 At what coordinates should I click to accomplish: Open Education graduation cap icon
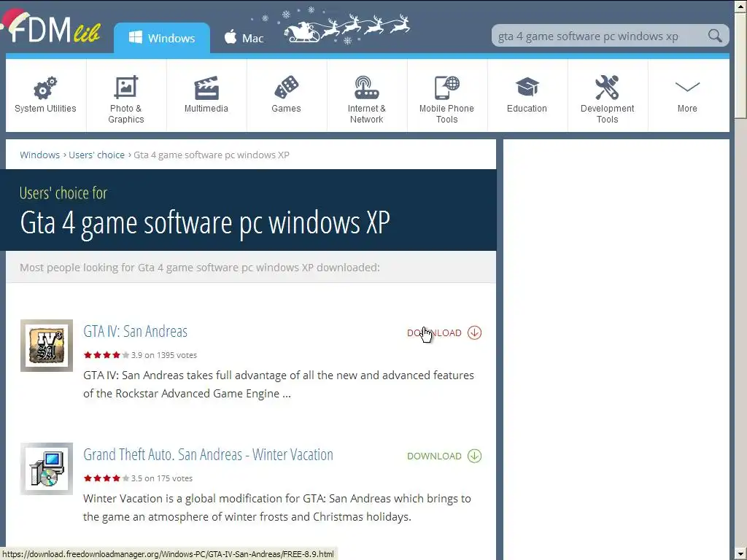(527, 87)
